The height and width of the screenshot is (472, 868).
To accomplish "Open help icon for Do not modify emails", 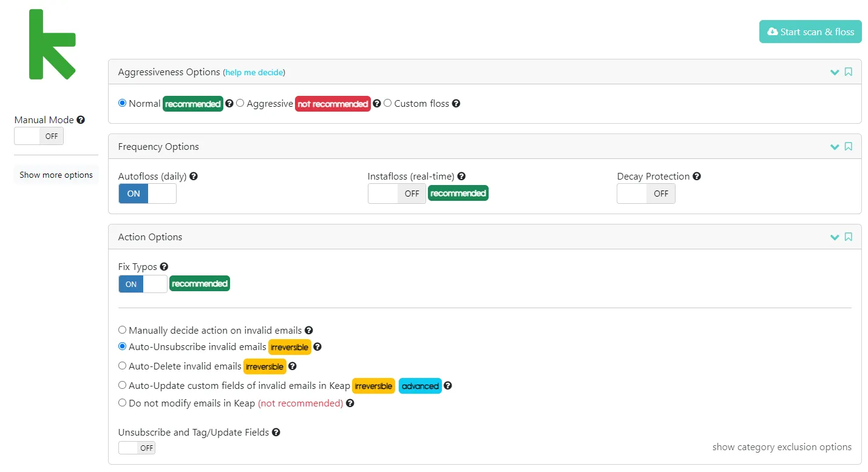I will pyautogui.click(x=350, y=403).
